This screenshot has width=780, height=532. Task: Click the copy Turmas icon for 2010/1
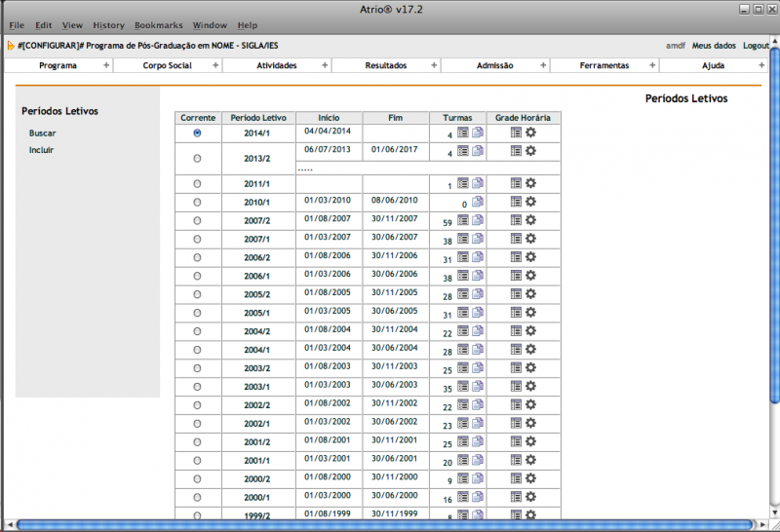(x=478, y=202)
